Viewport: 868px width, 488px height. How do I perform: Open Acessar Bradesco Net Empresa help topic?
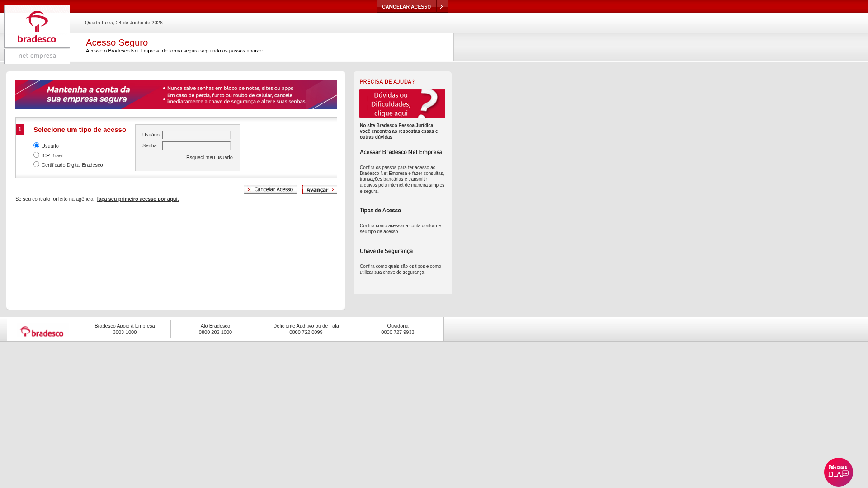coord(401,152)
